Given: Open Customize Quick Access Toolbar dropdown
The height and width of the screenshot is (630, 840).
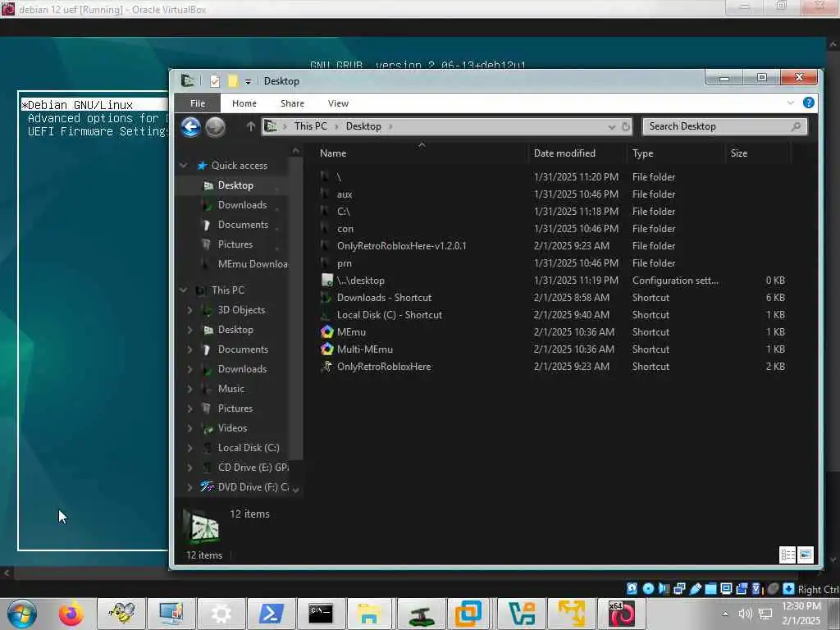Looking at the screenshot, I should pyautogui.click(x=248, y=81).
